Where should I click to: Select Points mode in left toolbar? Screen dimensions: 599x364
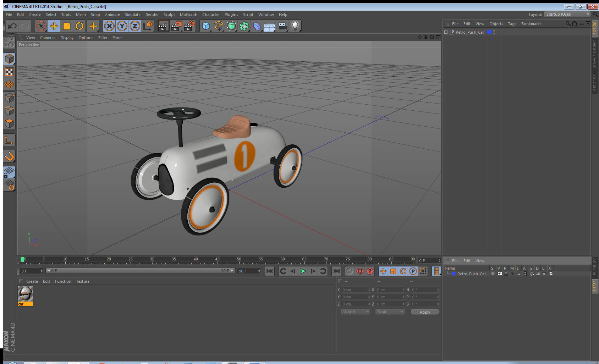pyautogui.click(x=9, y=98)
